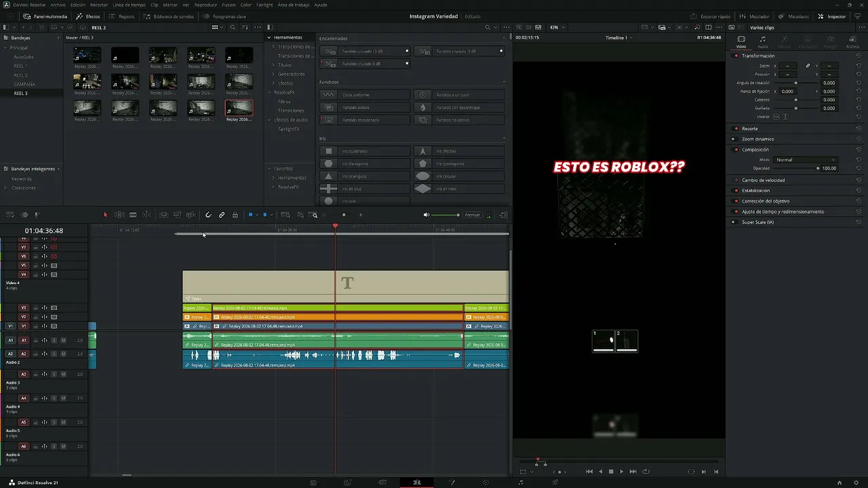Open the viewer zoom 43% dropdown

(557, 27)
